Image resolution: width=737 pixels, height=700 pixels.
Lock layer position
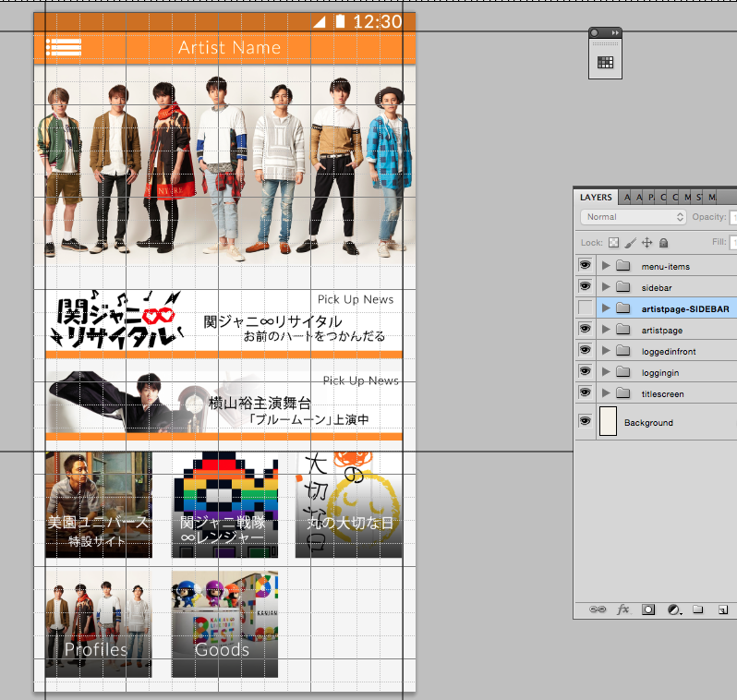tap(646, 242)
